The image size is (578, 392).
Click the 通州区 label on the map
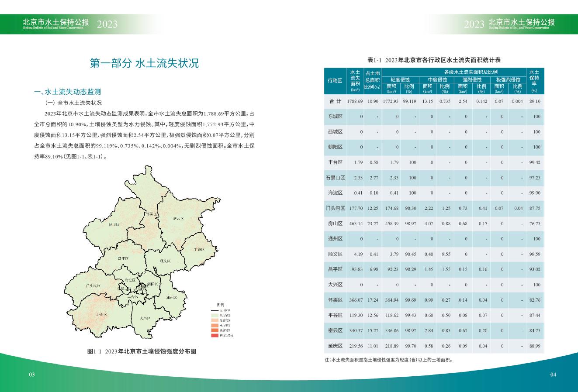(x=172, y=297)
